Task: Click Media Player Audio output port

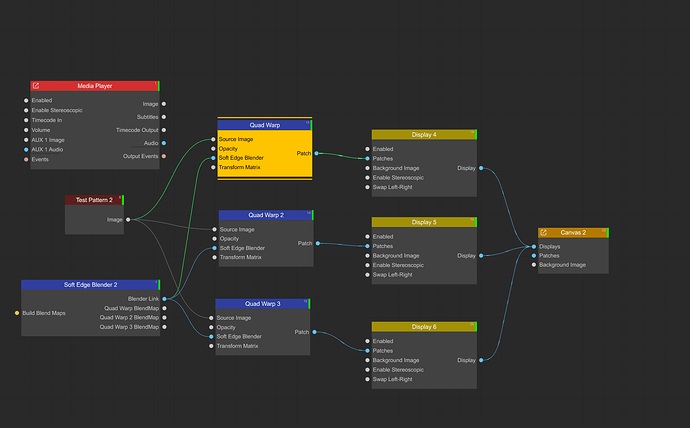Action: 164,143
